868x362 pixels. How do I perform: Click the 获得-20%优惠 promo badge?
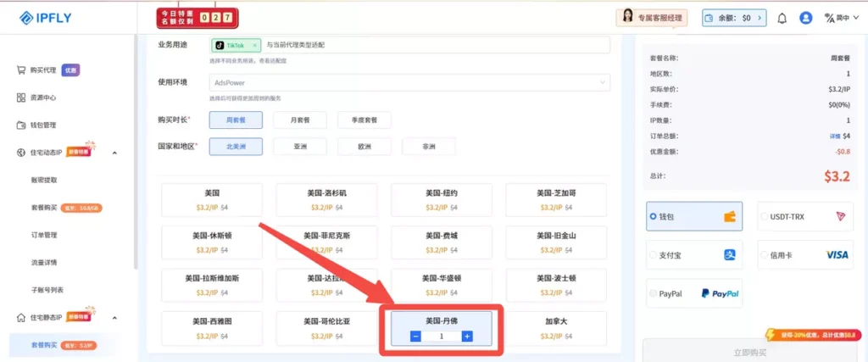(813, 334)
